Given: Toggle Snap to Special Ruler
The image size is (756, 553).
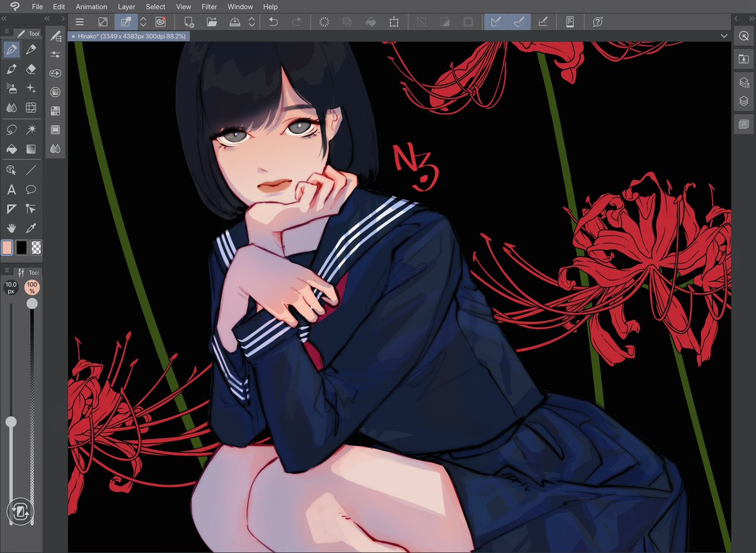Looking at the screenshot, I should pyautogui.click(x=518, y=21).
